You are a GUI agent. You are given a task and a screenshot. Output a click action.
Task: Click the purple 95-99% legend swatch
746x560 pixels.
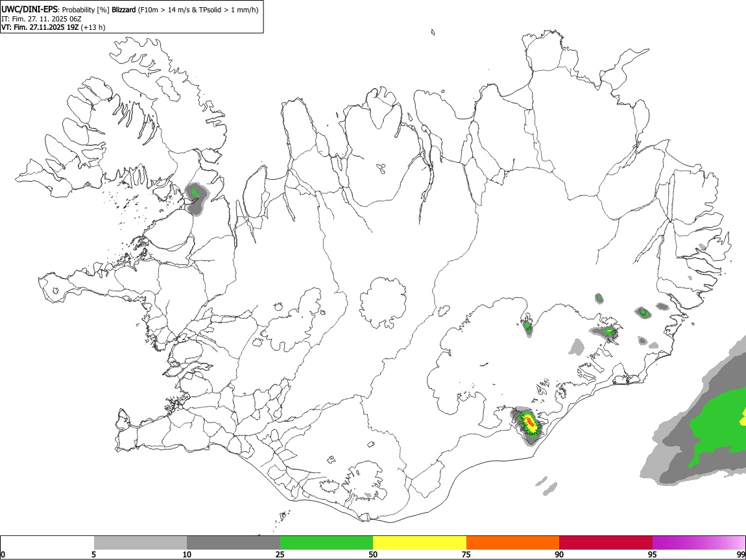pos(699,542)
